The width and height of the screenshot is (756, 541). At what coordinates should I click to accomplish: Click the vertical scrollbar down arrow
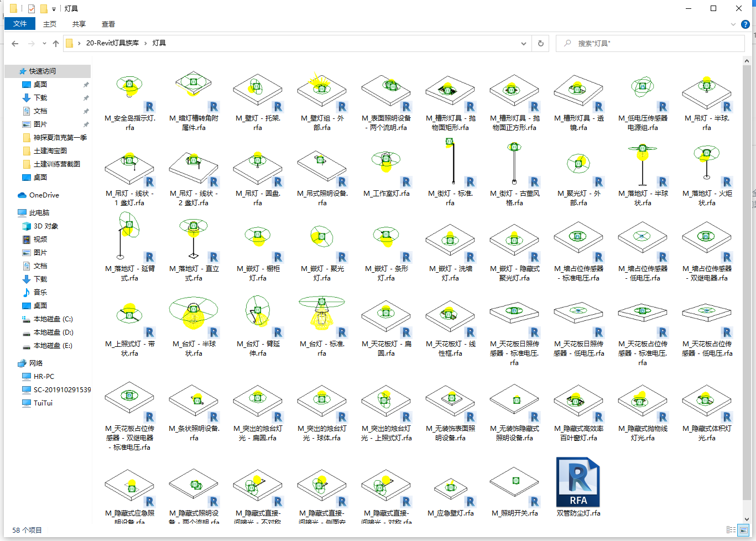click(x=747, y=519)
